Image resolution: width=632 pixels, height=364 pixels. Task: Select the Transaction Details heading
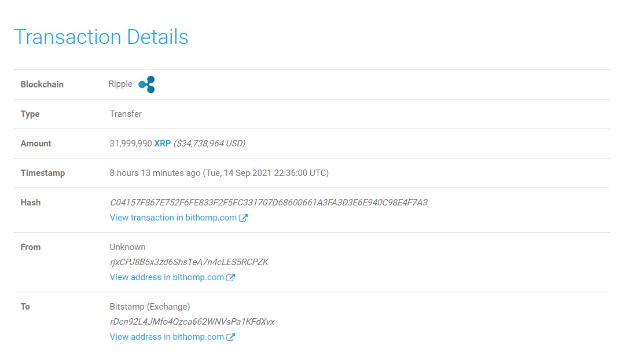[x=101, y=37]
